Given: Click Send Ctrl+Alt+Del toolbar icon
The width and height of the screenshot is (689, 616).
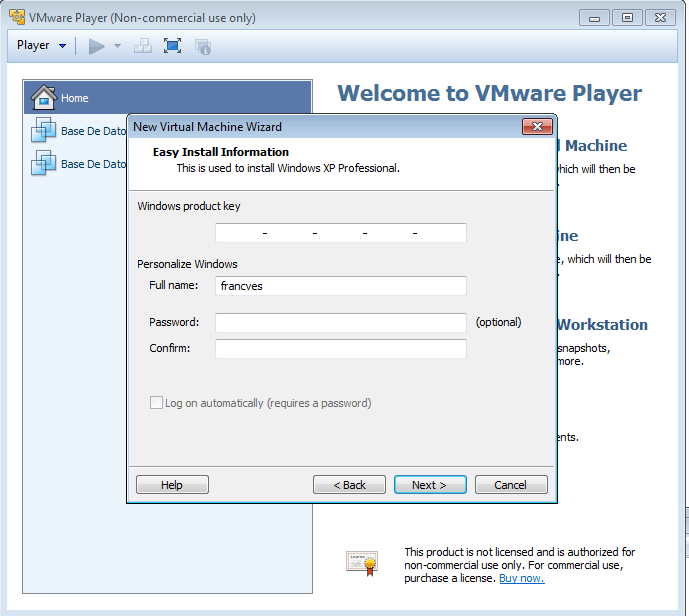Looking at the screenshot, I should coord(143,46).
